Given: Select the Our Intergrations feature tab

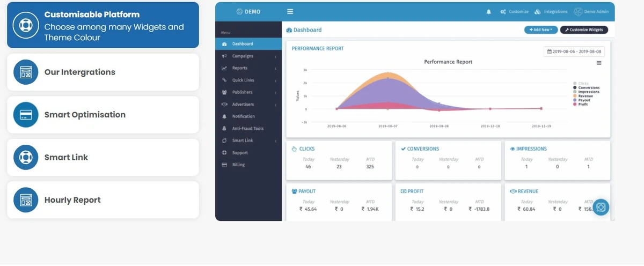Looking at the screenshot, I should 103,72.
